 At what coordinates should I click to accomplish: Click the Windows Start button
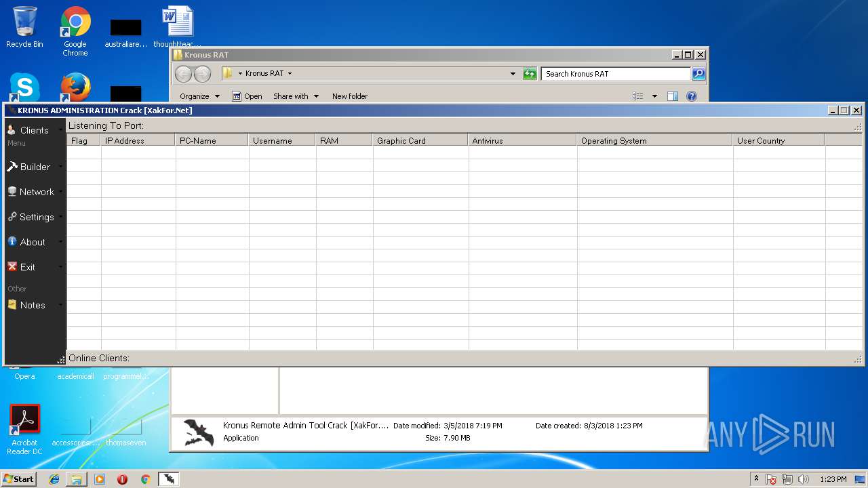click(x=18, y=479)
